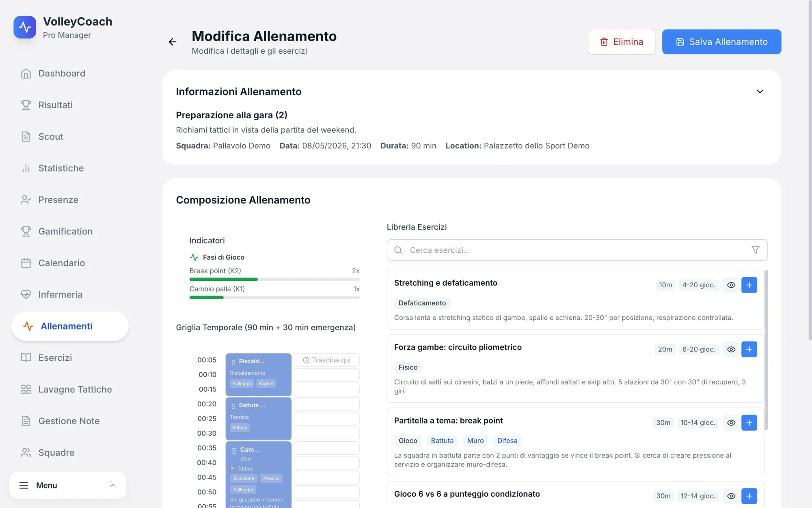Collapse the Informazioni Allenamento section chevron
The width and height of the screenshot is (812, 508).
[760, 91]
